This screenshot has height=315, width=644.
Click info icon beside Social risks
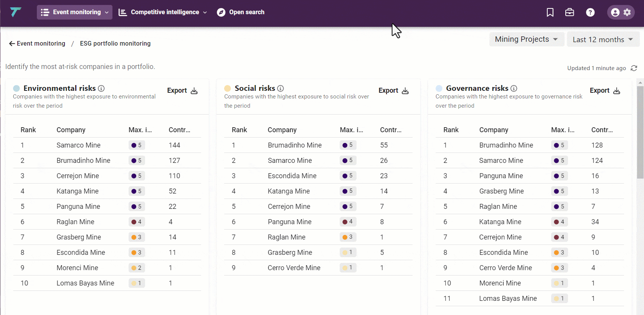coord(281,89)
